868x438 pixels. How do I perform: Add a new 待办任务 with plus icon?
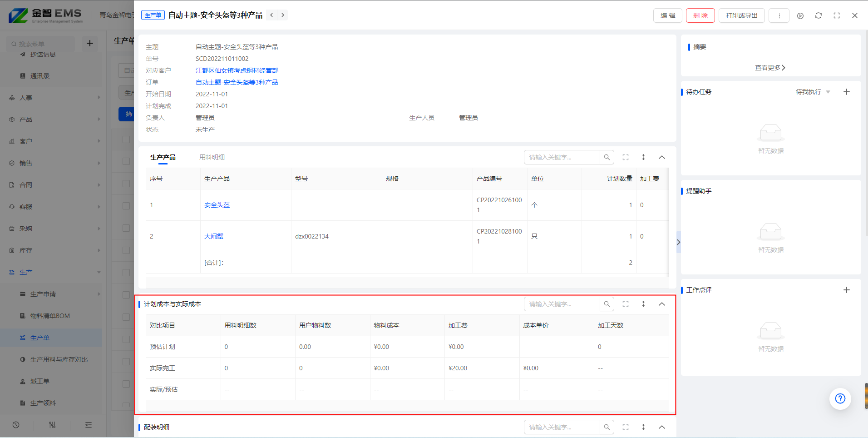tap(846, 92)
